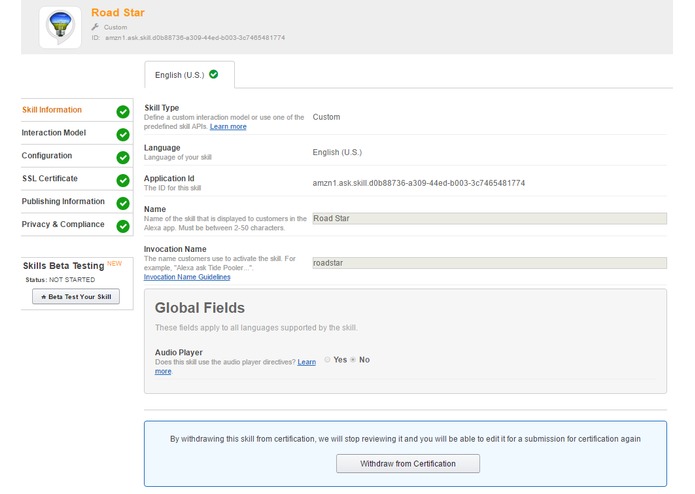This screenshot has height=494, width=695.
Task: Click the Beta Test Your Skill button
Action: (76, 297)
